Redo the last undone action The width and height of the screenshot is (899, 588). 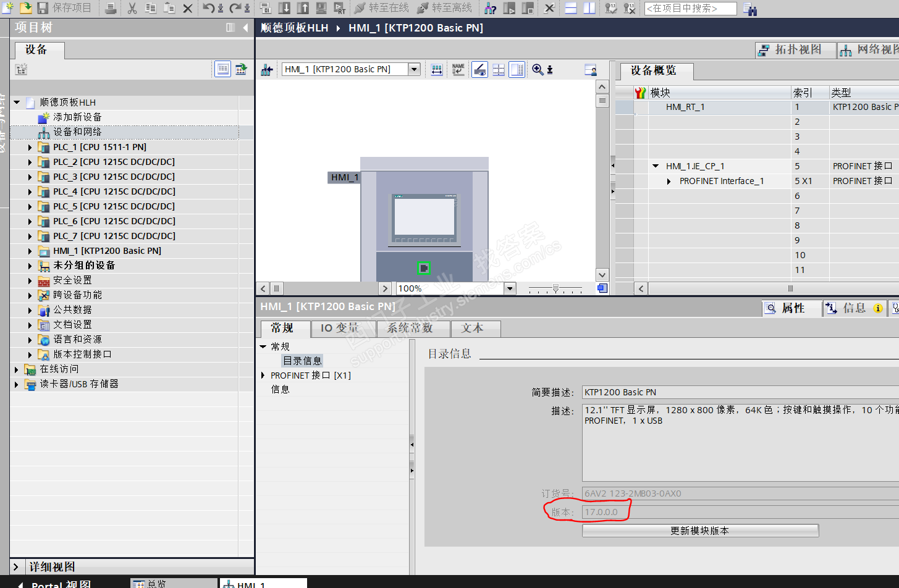pos(235,8)
